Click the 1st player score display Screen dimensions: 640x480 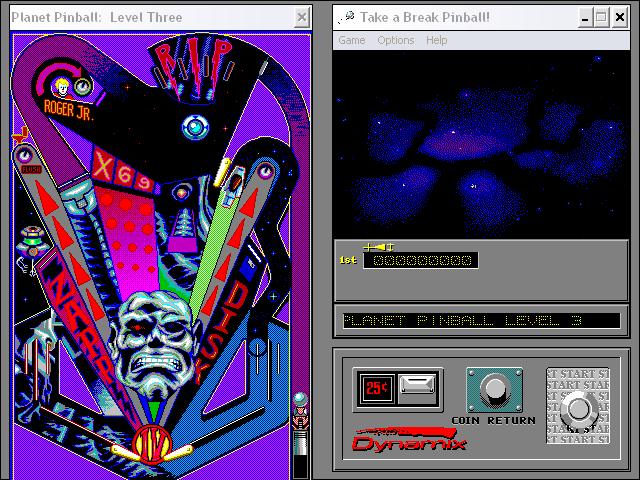pos(421,260)
